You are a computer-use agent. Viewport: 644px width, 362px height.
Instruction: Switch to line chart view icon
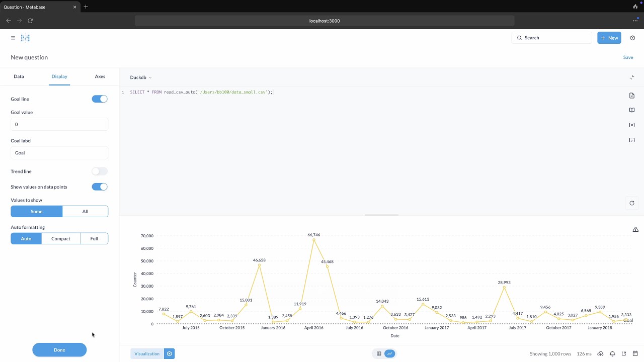(390, 354)
